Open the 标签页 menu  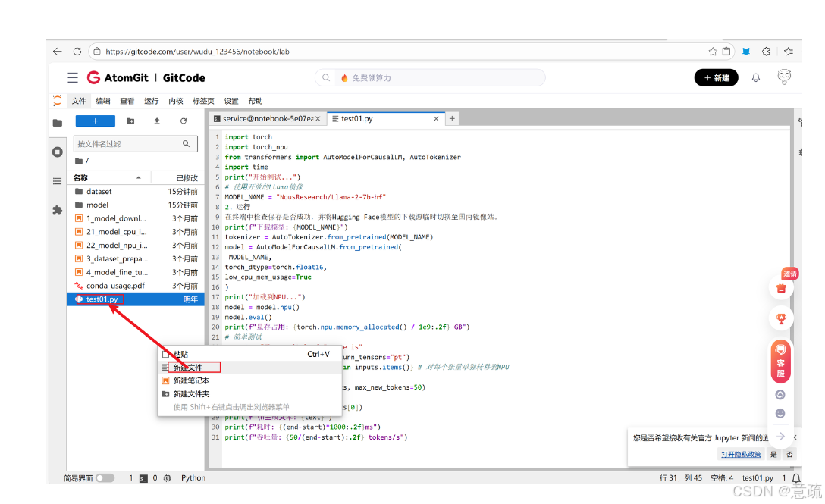pos(204,101)
